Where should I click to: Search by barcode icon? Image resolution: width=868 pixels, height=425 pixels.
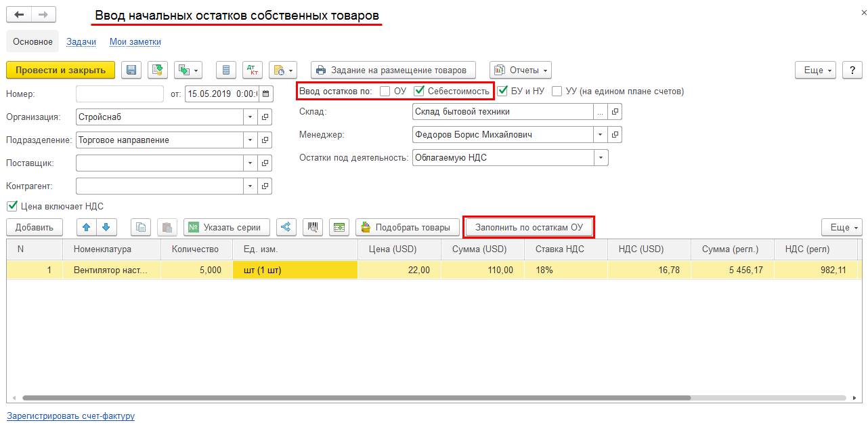(313, 228)
